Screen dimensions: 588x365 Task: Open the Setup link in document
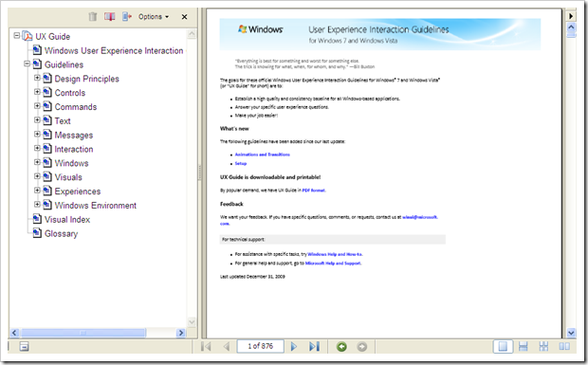click(x=241, y=163)
